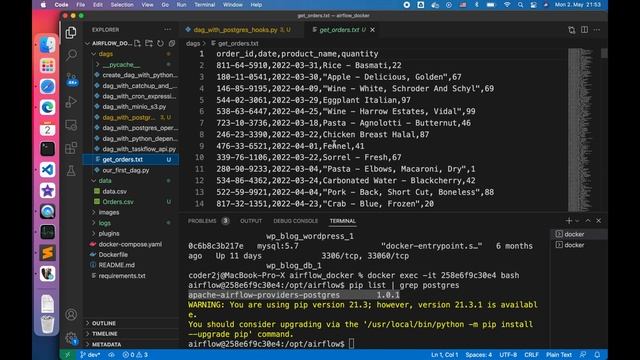Expand the OUTLINE section
The image size is (640, 360).
(131, 323)
